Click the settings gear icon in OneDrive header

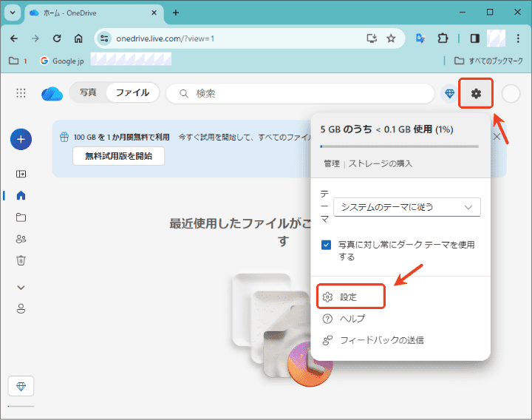pyautogui.click(x=476, y=93)
